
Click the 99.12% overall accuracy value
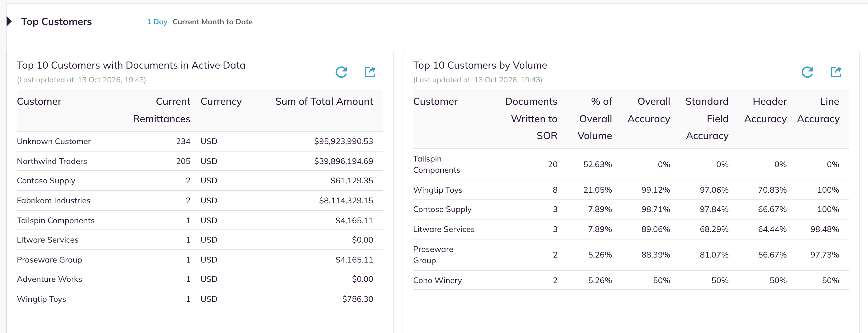[656, 190]
